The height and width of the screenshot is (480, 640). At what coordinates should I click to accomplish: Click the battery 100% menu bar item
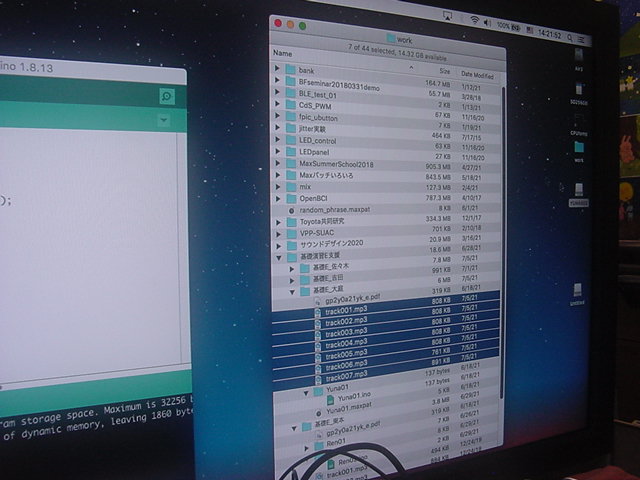(x=508, y=27)
